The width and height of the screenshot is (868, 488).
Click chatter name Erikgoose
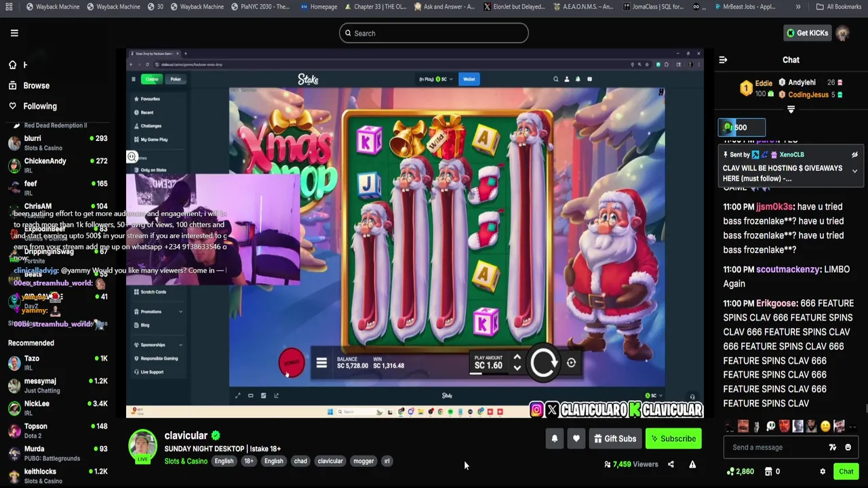coord(776,303)
